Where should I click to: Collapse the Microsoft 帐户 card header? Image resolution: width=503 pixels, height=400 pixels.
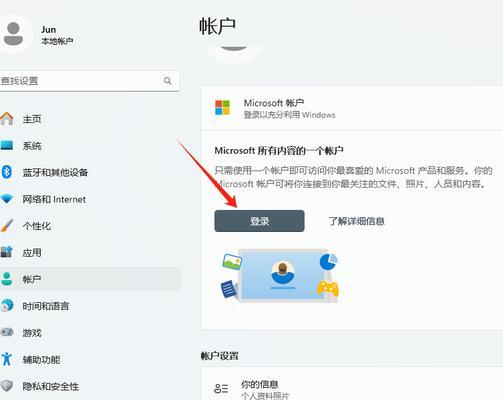click(x=352, y=108)
